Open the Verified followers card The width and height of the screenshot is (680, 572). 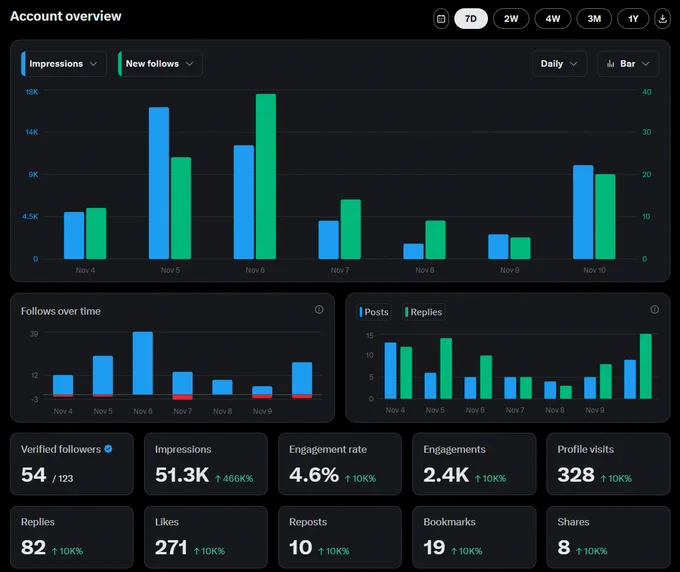72,464
